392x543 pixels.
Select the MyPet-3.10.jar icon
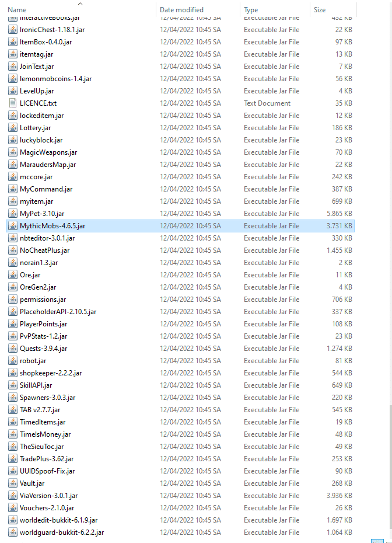tap(13, 214)
